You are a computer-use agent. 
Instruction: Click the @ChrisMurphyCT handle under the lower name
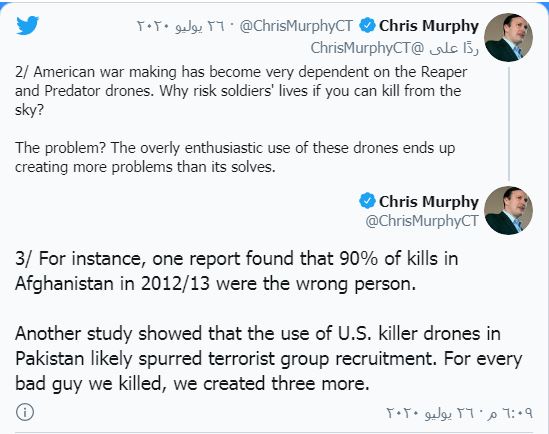point(422,221)
